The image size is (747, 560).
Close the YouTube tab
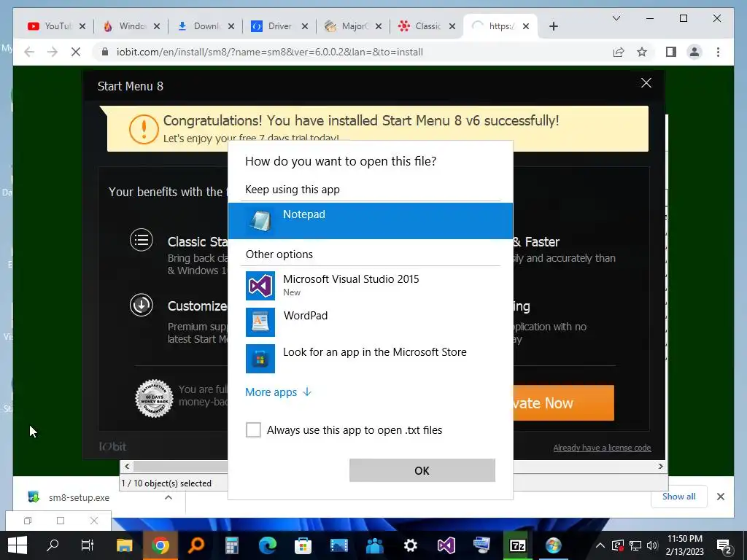[82, 26]
